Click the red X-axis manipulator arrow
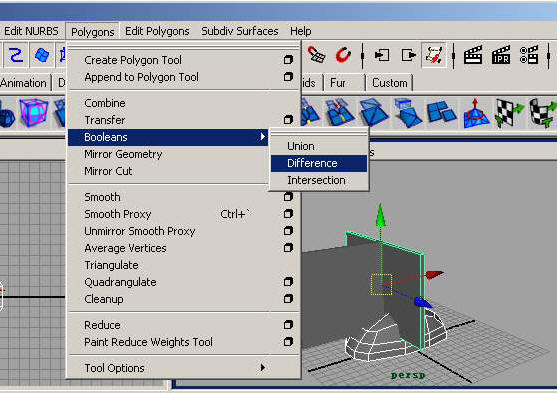The image size is (557, 393). click(x=434, y=275)
